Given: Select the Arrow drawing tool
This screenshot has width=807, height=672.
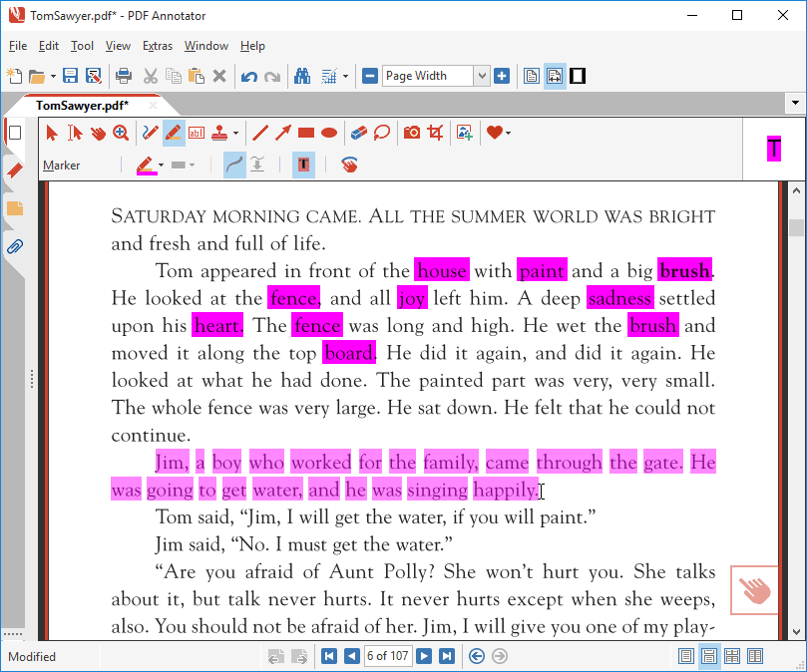Looking at the screenshot, I should coord(283,133).
